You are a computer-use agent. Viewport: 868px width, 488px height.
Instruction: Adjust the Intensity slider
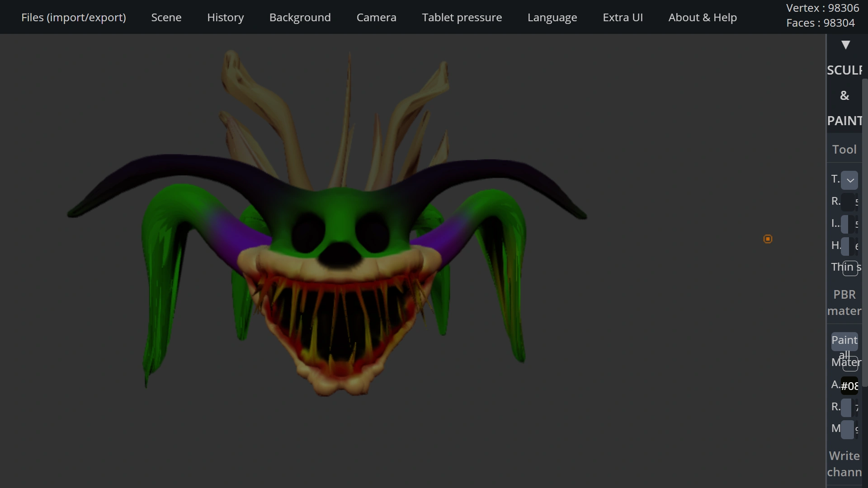tap(849, 224)
